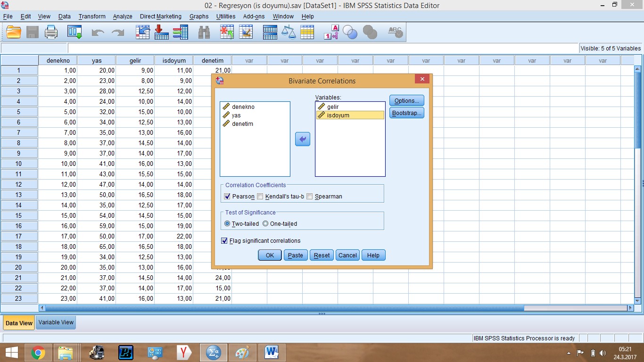Open the Data menu

click(x=65, y=16)
